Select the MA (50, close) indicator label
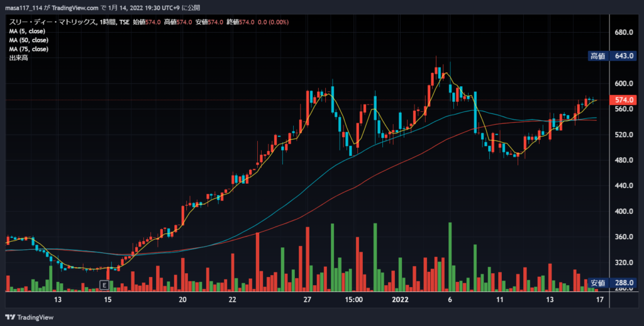 pyautogui.click(x=29, y=40)
